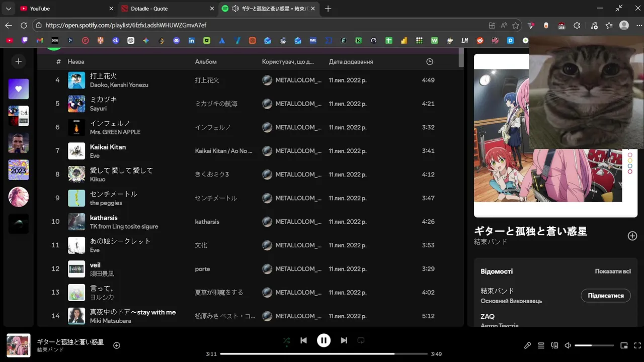
Task: Open now-playing album cover thumbnail
Action: pyautogui.click(x=19, y=345)
